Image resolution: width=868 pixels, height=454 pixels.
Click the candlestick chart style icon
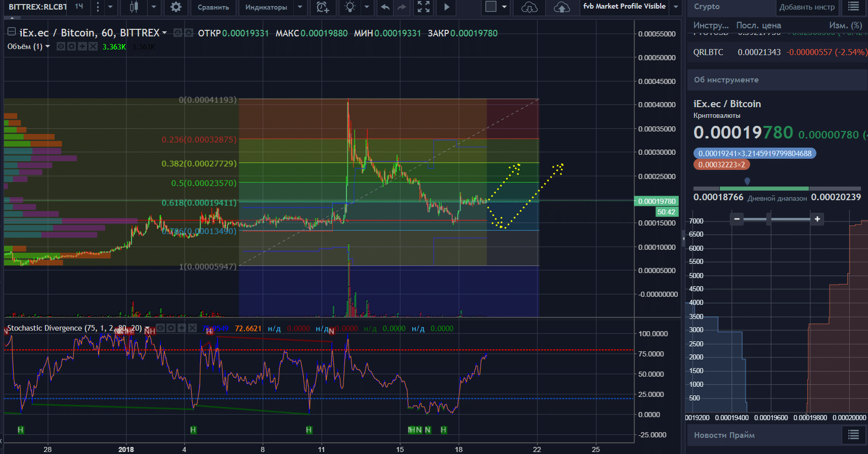[134, 7]
